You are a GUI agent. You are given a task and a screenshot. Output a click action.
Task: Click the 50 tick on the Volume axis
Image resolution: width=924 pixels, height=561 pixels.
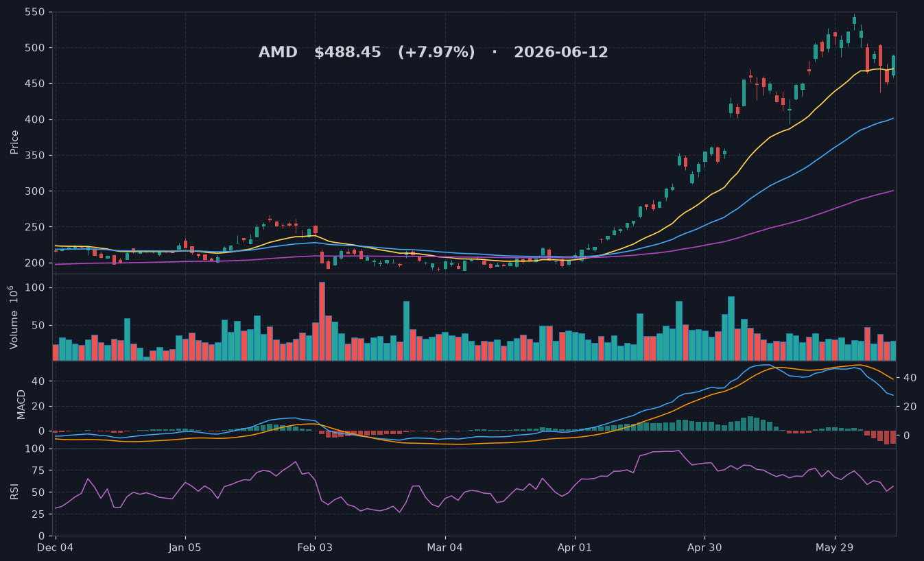38,326
